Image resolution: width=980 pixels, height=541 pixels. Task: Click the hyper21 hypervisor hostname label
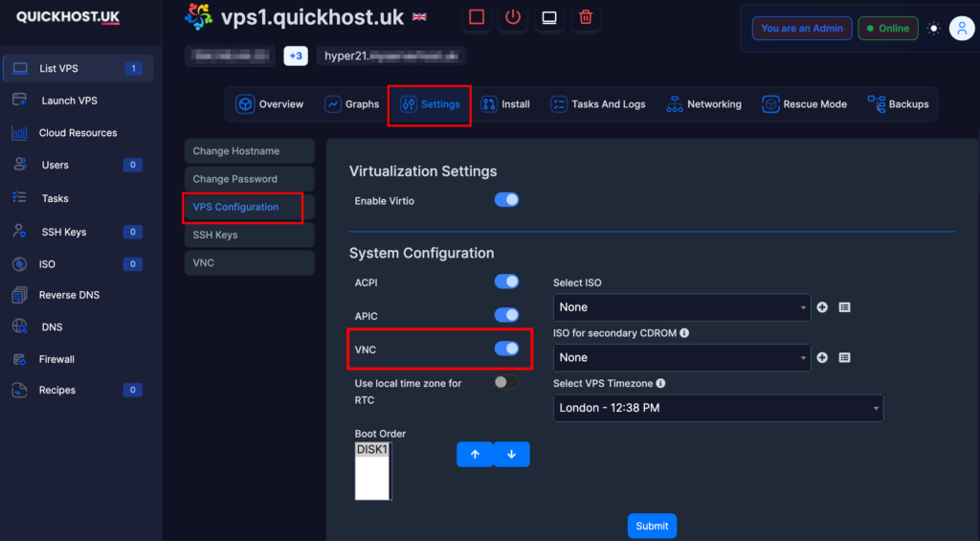click(391, 56)
